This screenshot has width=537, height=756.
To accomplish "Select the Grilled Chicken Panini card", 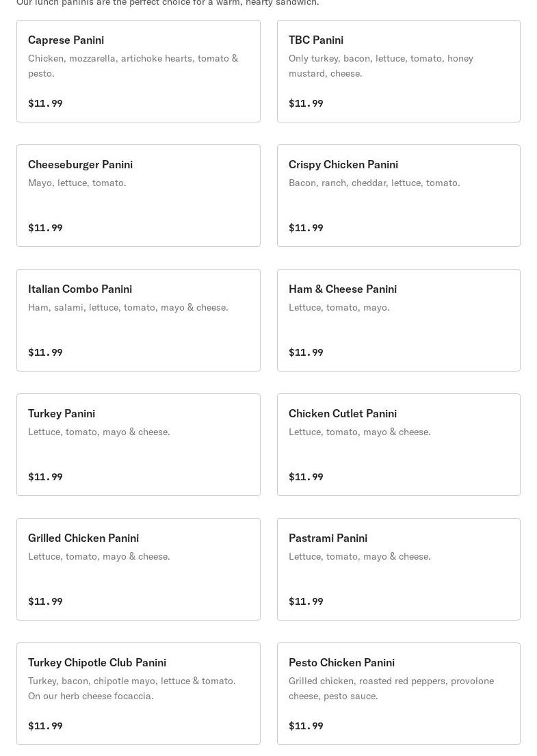I will click(138, 569).
